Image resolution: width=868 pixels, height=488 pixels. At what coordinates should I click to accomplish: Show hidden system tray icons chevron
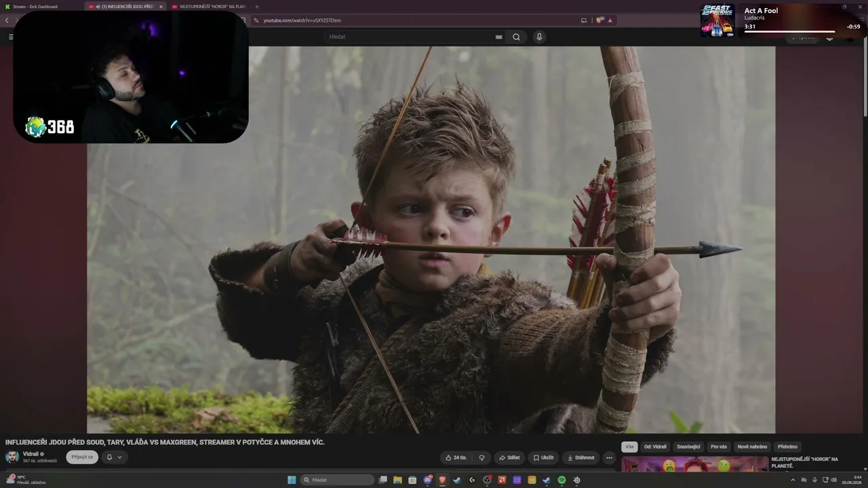click(x=793, y=480)
